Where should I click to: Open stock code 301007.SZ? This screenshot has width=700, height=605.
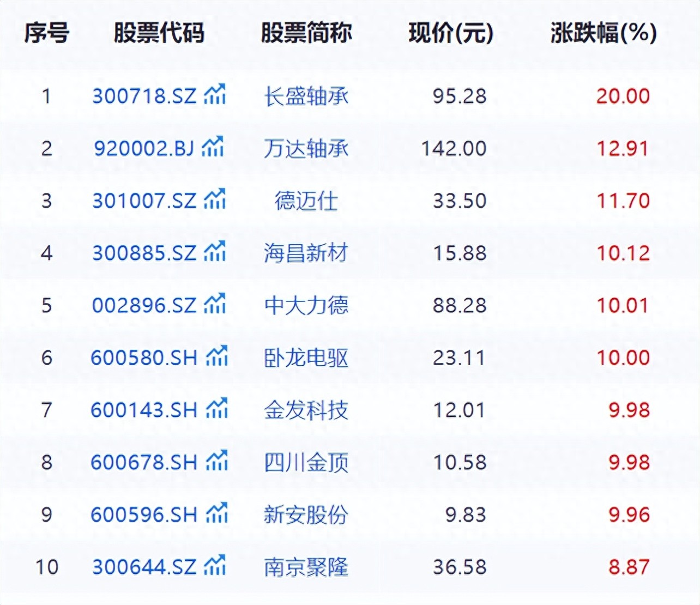(x=144, y=201)
